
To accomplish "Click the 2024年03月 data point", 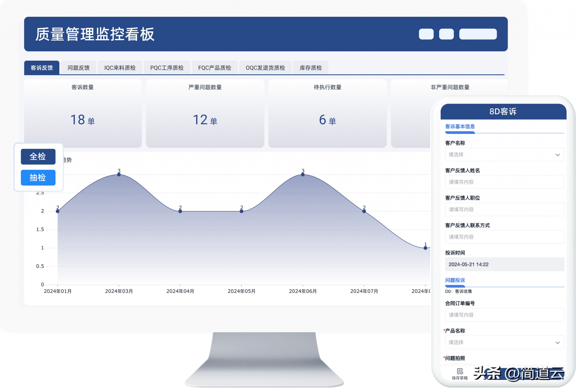I will click(119, 175).
